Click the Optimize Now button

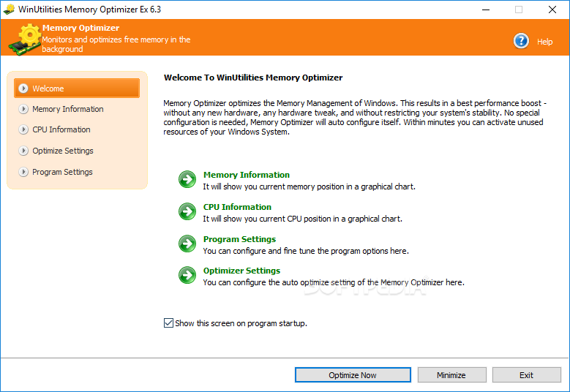click(353, 375)
